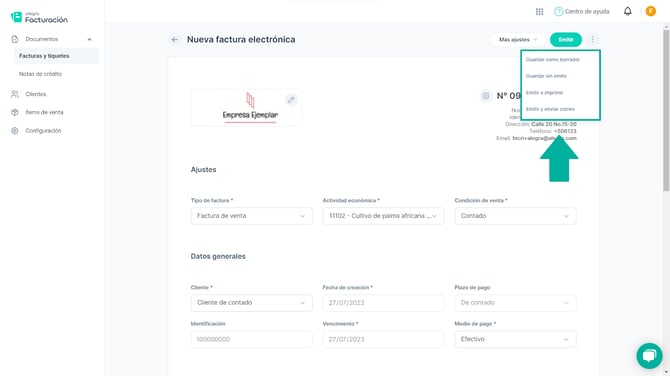
Task: Click the orange user avatar
Action: 650,12
